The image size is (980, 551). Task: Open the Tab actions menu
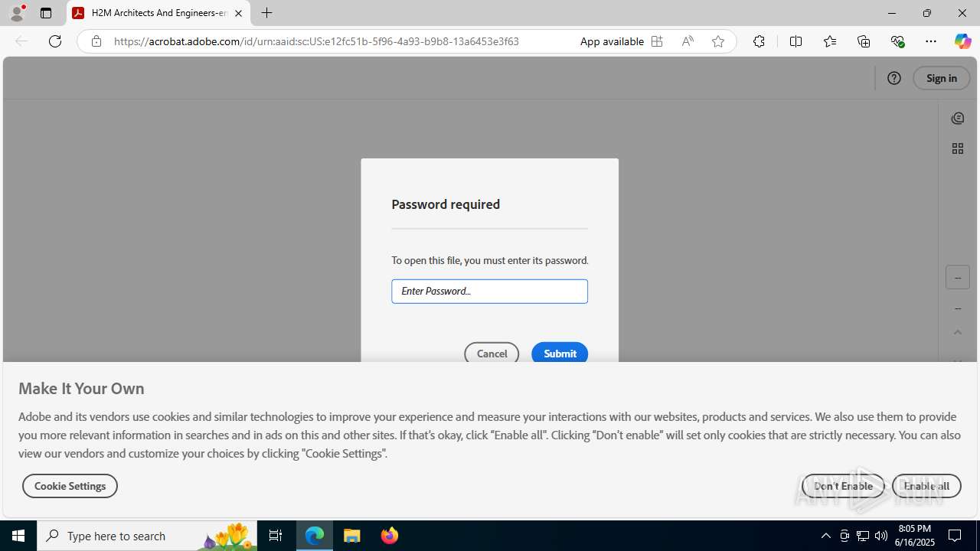coord(46,13)
